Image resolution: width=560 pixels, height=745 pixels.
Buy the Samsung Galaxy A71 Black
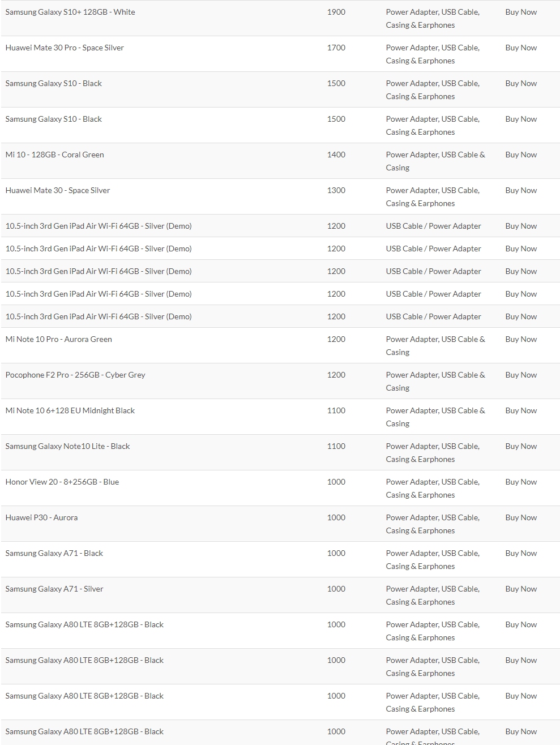521,553
